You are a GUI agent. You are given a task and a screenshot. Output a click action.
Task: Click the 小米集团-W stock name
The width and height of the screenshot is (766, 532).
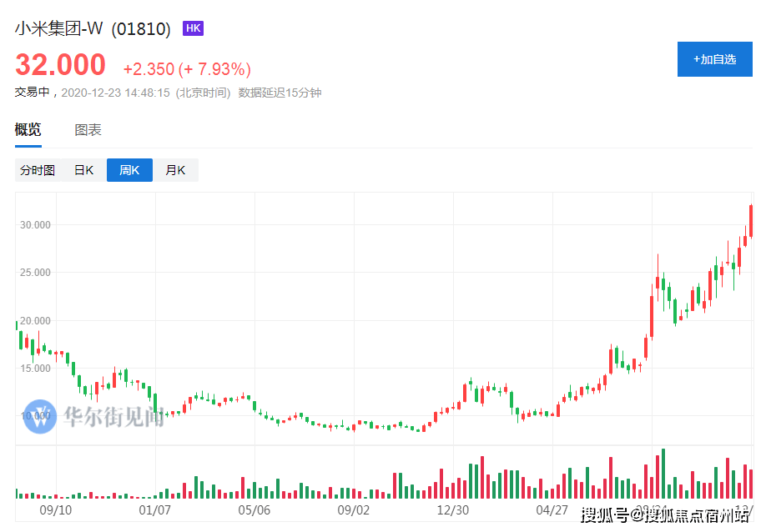(x=58, y=28)
